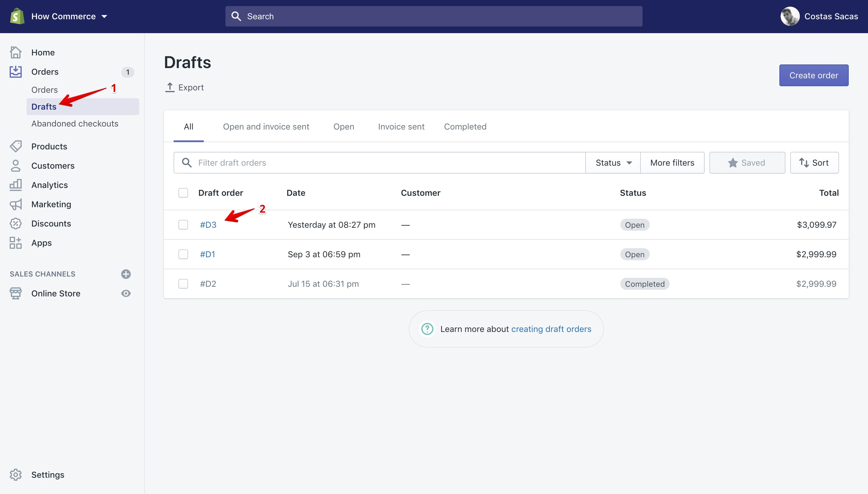Click the Export text link

[x=191, y=88]
